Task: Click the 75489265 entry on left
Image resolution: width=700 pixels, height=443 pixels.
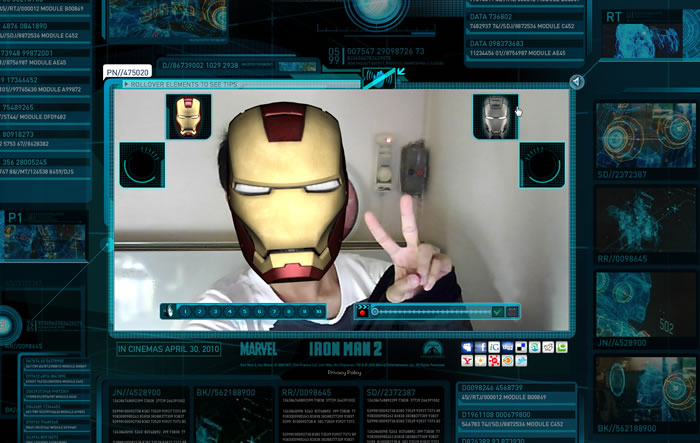Action: [x=45, y=112]
